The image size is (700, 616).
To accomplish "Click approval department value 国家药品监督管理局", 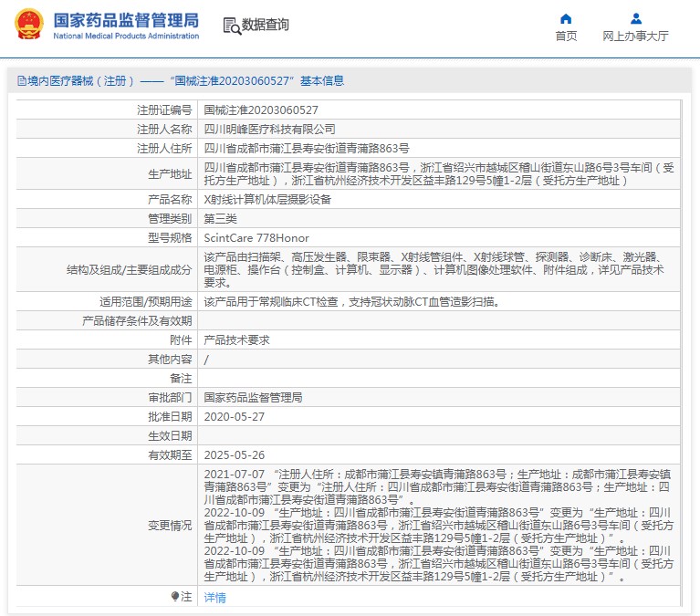I will coord(253,398).
